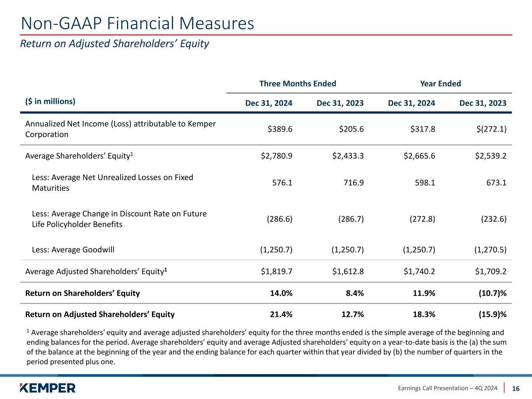This screenshot has width=532, height=399.
Task: Click the Non-GAAP Financial Measures title
Action: [137, 23]
